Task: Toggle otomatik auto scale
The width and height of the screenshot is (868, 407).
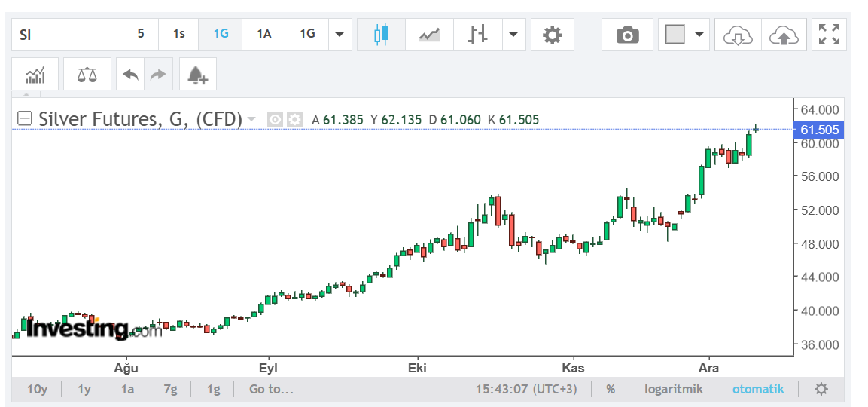Action: 758,389
